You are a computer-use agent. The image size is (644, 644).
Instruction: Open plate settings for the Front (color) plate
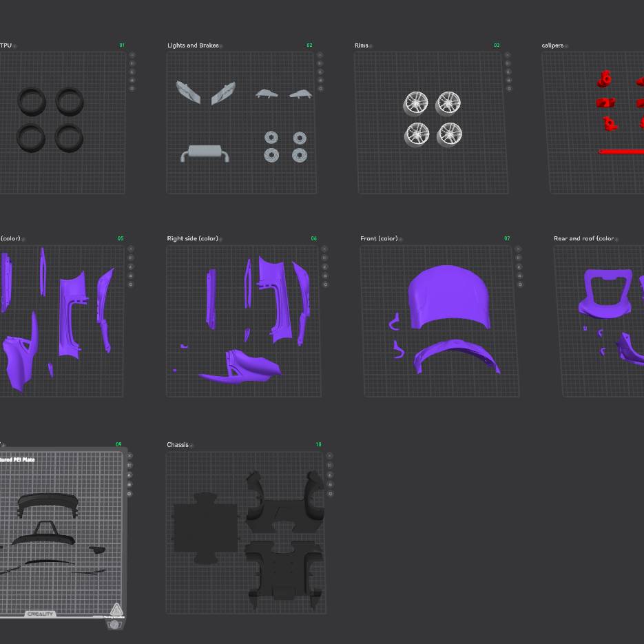519,284
